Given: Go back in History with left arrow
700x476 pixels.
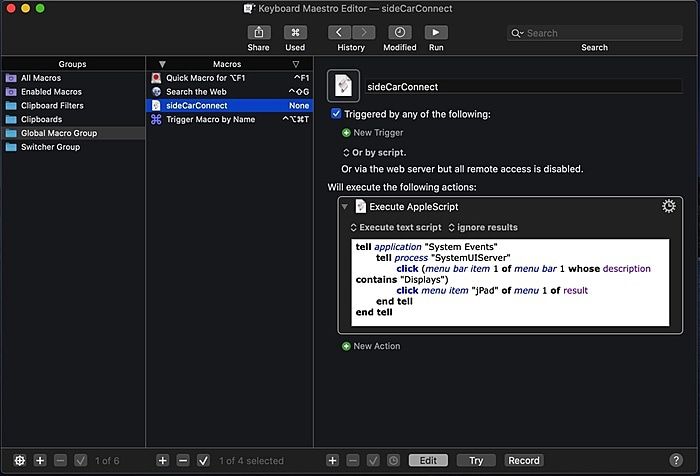Looking at the screenshot, I should click(338, 33).
